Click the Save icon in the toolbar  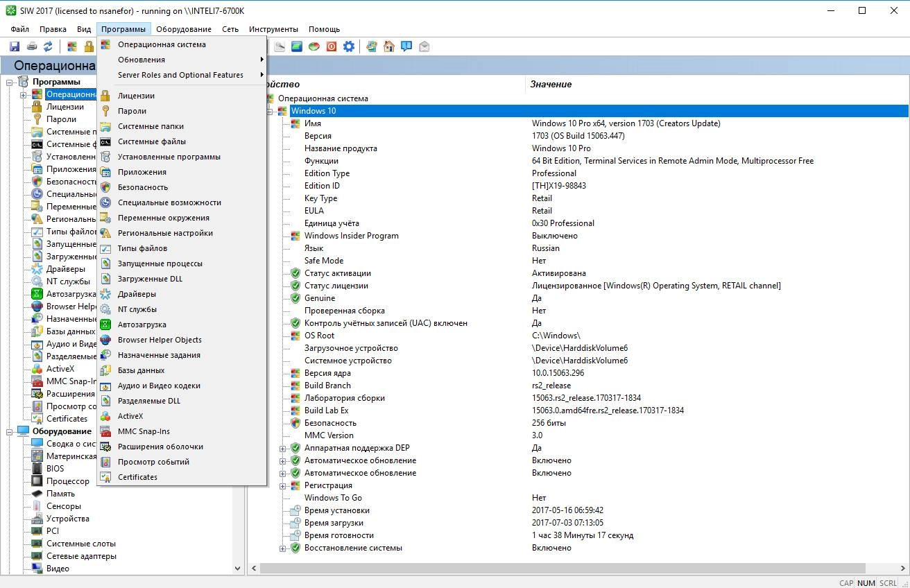coord(14,46)
